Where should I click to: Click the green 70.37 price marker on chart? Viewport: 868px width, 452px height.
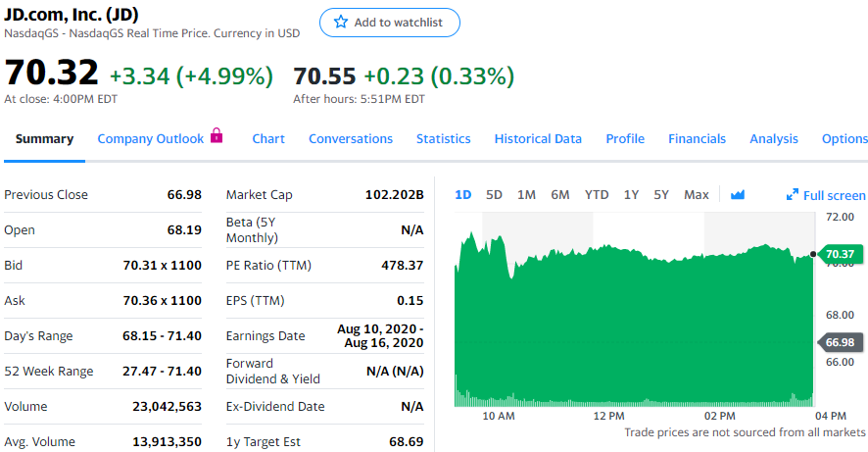click(x=840, y=255)
